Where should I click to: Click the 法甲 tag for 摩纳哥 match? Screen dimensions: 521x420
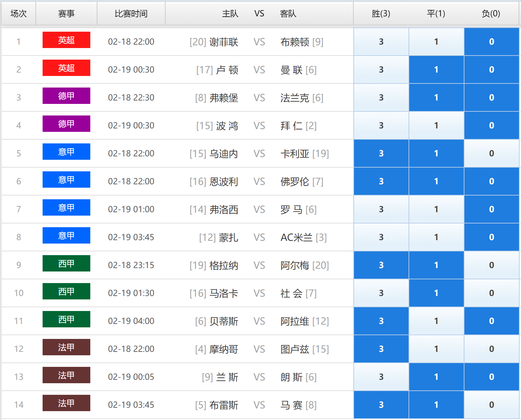tap(66, 347)
